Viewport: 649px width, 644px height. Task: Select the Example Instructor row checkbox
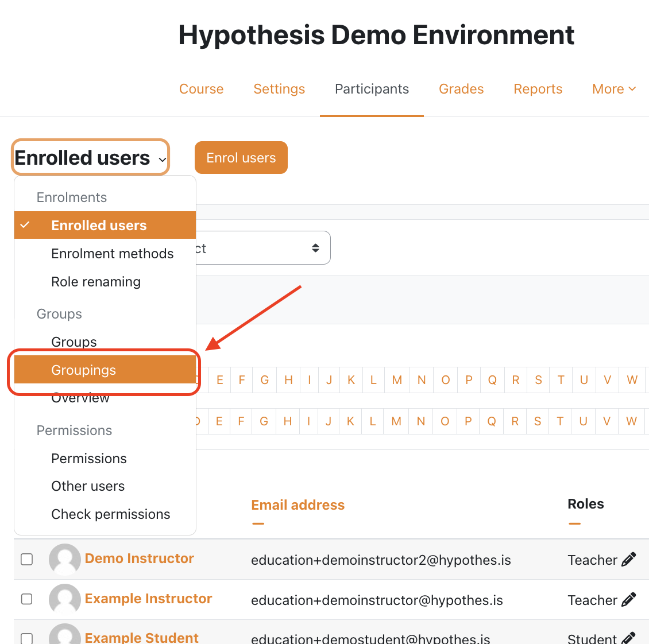pyautogui.click(x=27, y=599)
